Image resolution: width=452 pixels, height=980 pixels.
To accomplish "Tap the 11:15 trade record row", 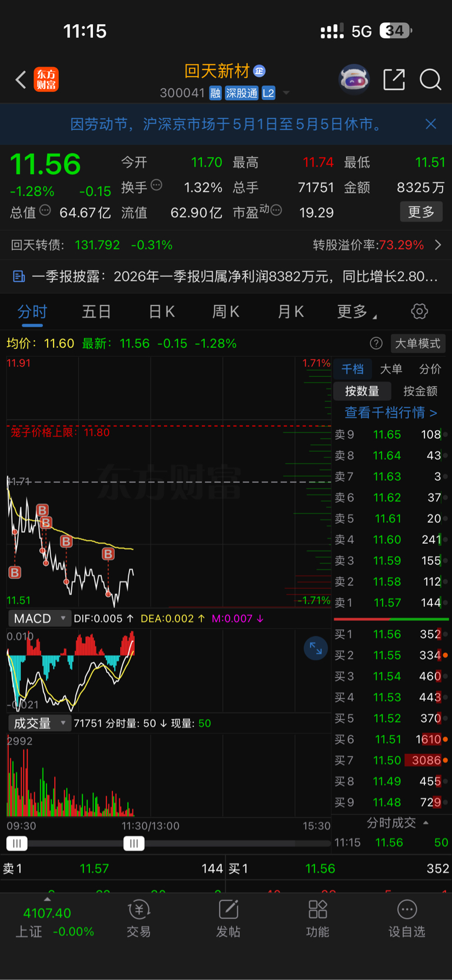I will (x=391, y=843).
